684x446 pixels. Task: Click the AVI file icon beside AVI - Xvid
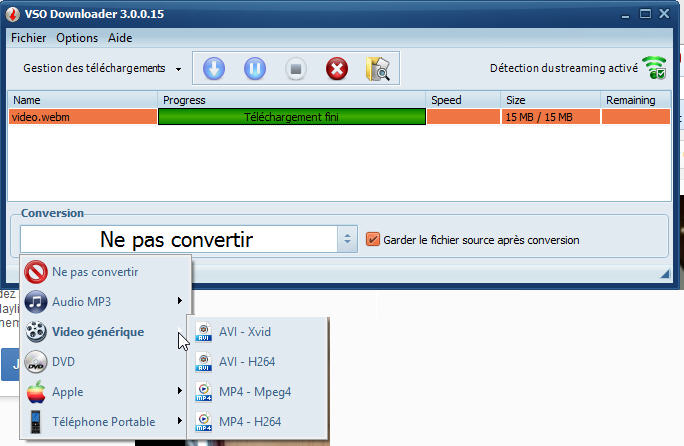coord(204,332)
